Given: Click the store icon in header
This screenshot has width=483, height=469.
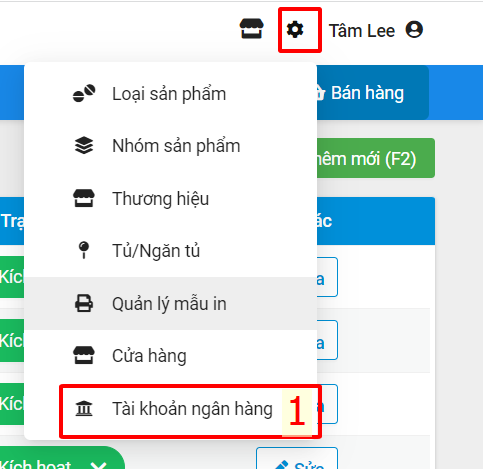Looking at the screenshot, I should pos(252,29).
